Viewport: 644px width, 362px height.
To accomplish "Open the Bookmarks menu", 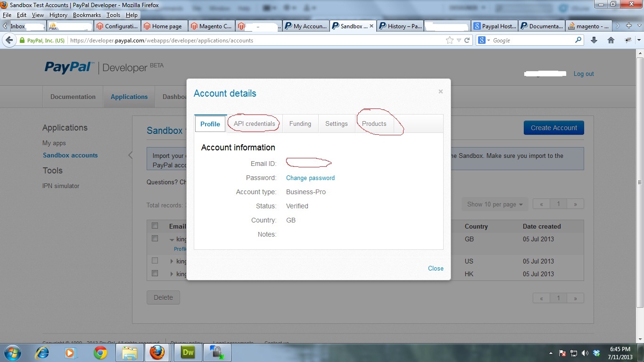I will coord(87,15).
